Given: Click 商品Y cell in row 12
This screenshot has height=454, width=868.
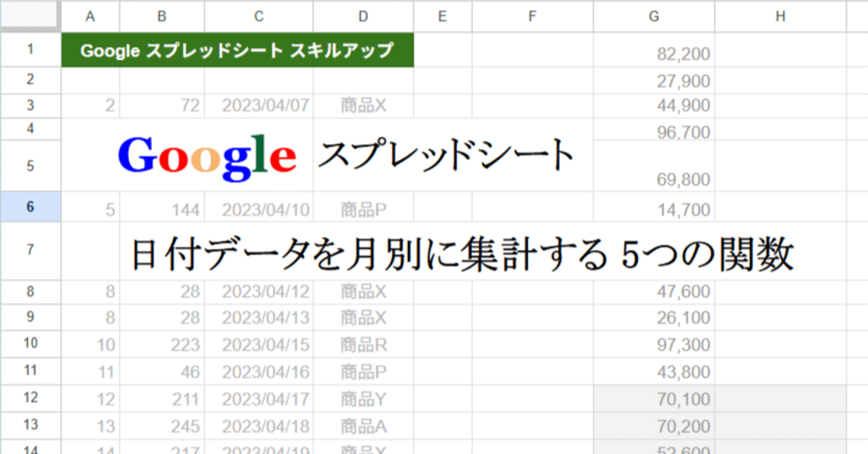Looking at the screenshot, I should tap(363, 398).
